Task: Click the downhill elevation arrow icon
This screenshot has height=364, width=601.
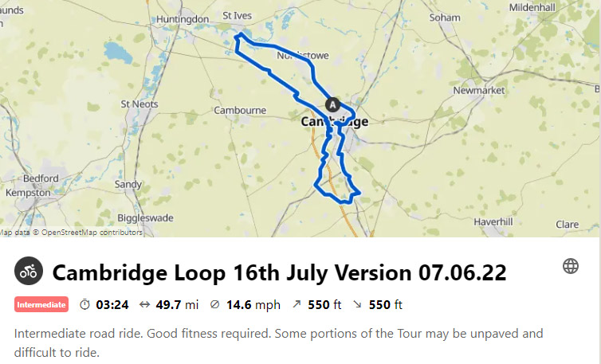Action: coord(357,304)
